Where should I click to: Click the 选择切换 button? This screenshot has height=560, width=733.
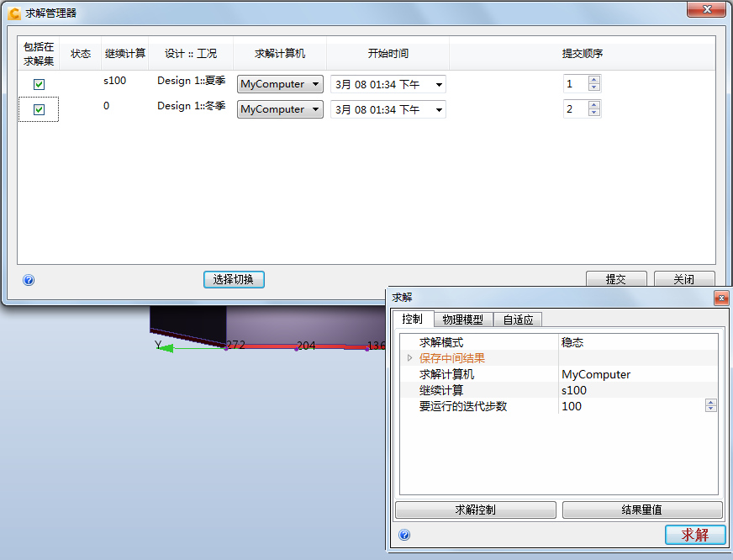coord(234,281)
